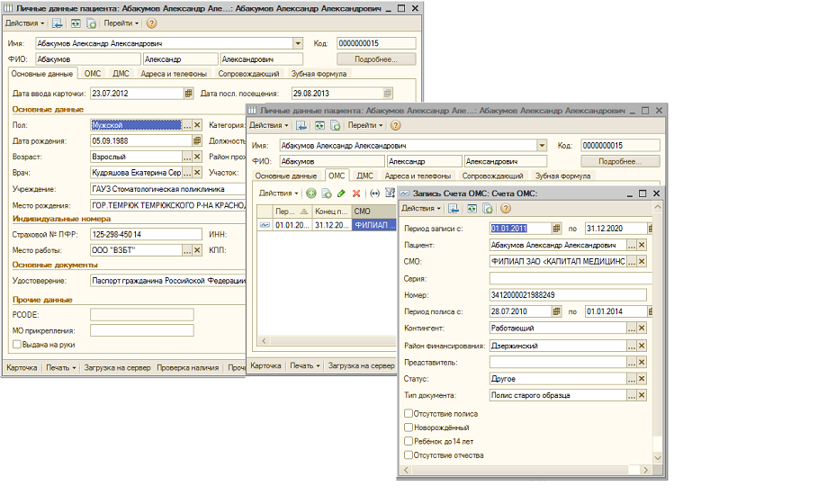
Task: Click the help icon in the first patient window
Action: tap(150, 22)
